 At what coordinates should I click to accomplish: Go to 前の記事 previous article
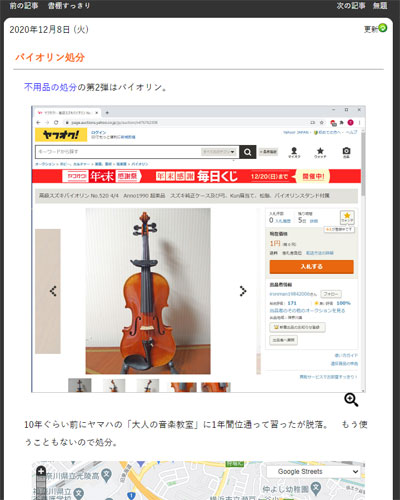(24, 6)
